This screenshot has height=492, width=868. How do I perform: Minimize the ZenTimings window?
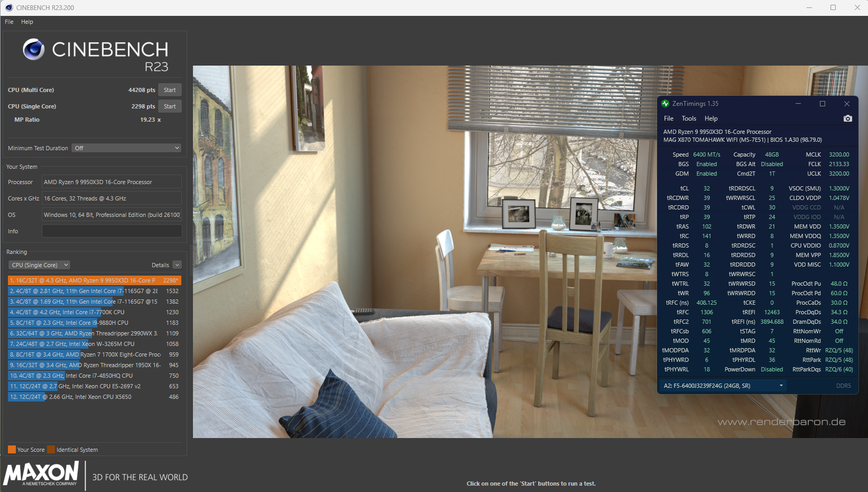(x=798, y=104)
